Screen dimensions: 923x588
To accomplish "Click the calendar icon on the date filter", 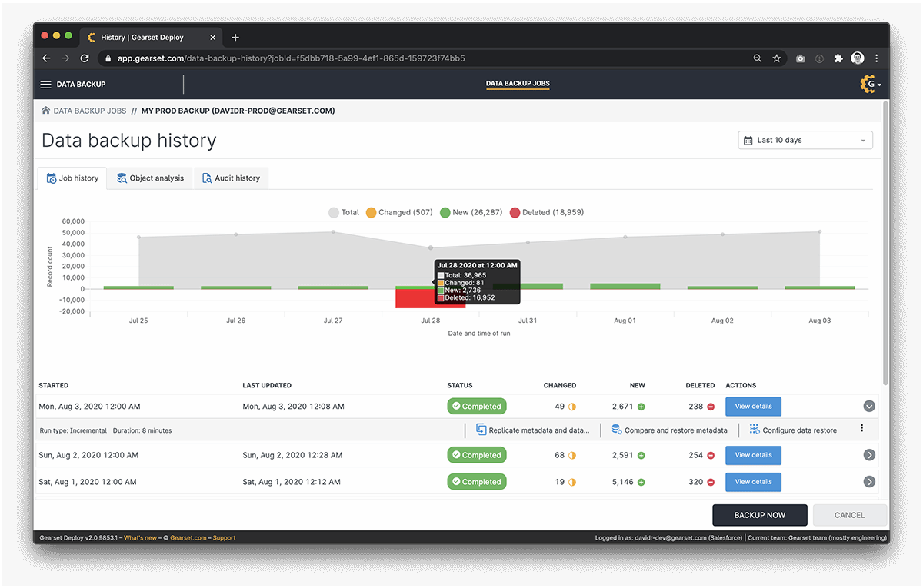I will point(747,140).
